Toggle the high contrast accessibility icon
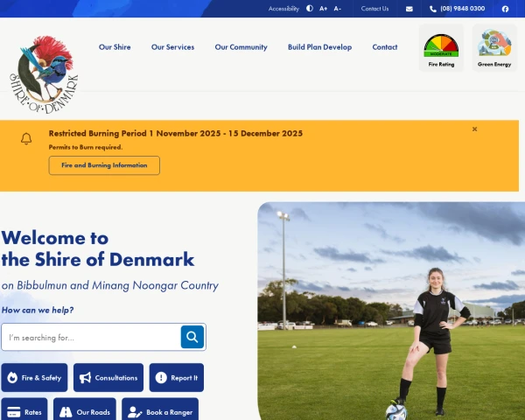Image resolution: width=525 pixels, height=420 pixels. click(310, 9)
